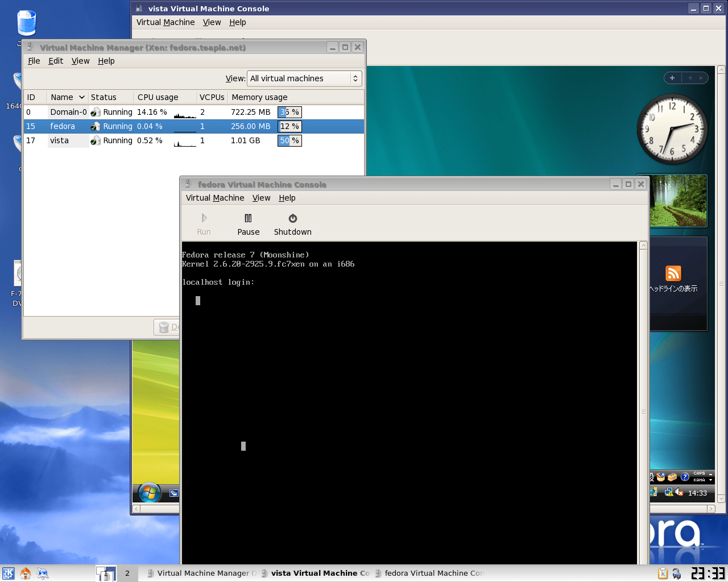Click the 35 % memory bar for Domain-0
The width and height of the screenshot is (728, 582).
[x=289, y=112]
